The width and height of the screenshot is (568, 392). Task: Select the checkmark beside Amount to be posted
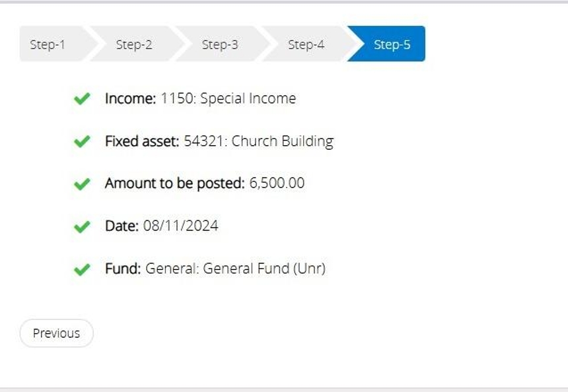pos(81,184)
